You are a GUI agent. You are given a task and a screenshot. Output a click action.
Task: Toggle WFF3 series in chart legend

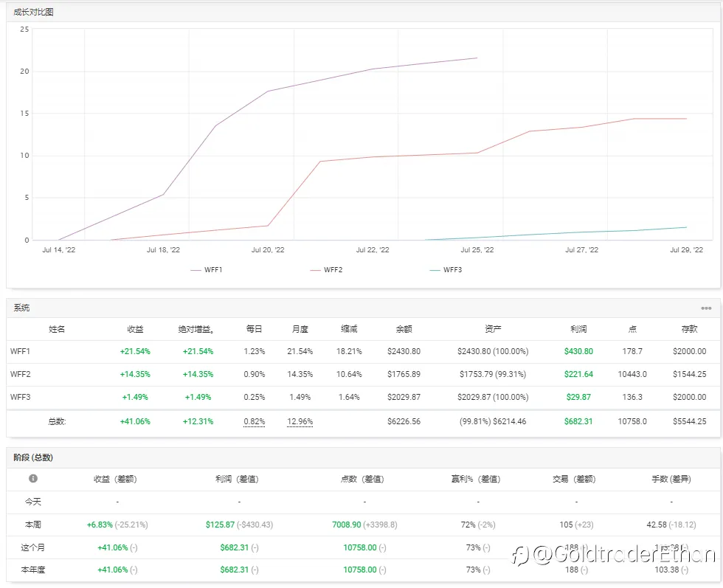point(446,270)
